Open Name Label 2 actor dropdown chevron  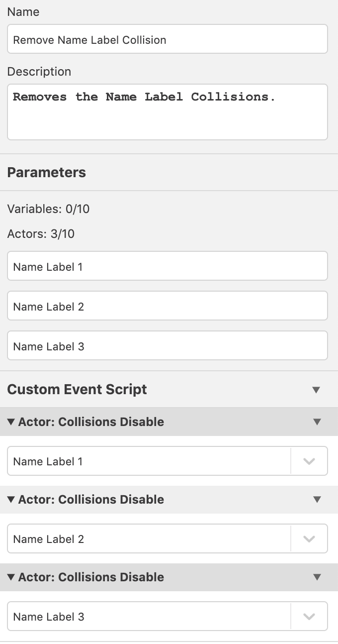[309, 539]
